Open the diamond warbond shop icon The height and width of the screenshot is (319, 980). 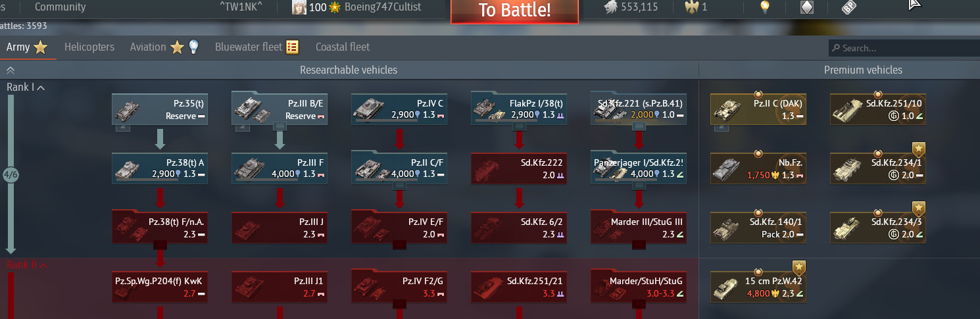tap(806, 7)
